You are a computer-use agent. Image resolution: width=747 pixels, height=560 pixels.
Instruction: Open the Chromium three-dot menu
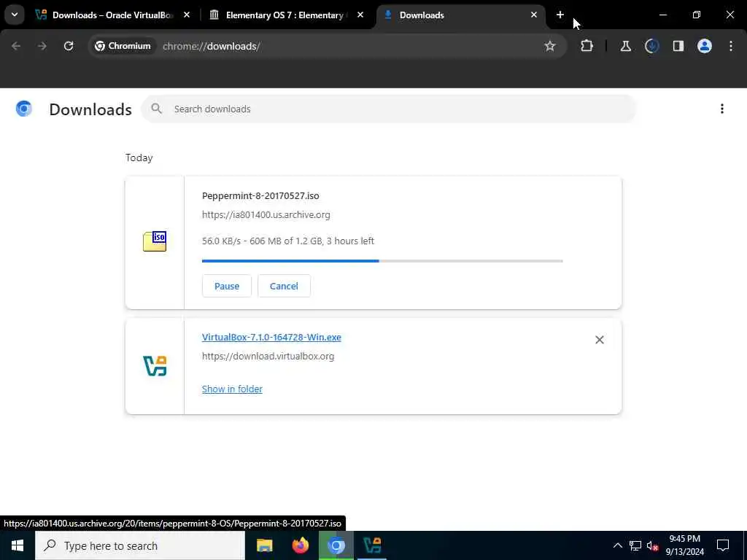click(x=731, y=46)
